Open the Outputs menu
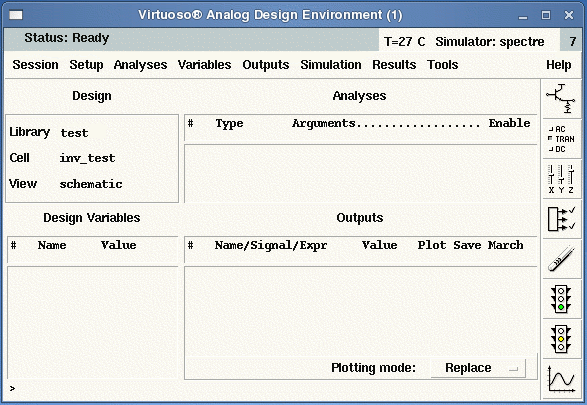587x405 pixels. point(266,65)
